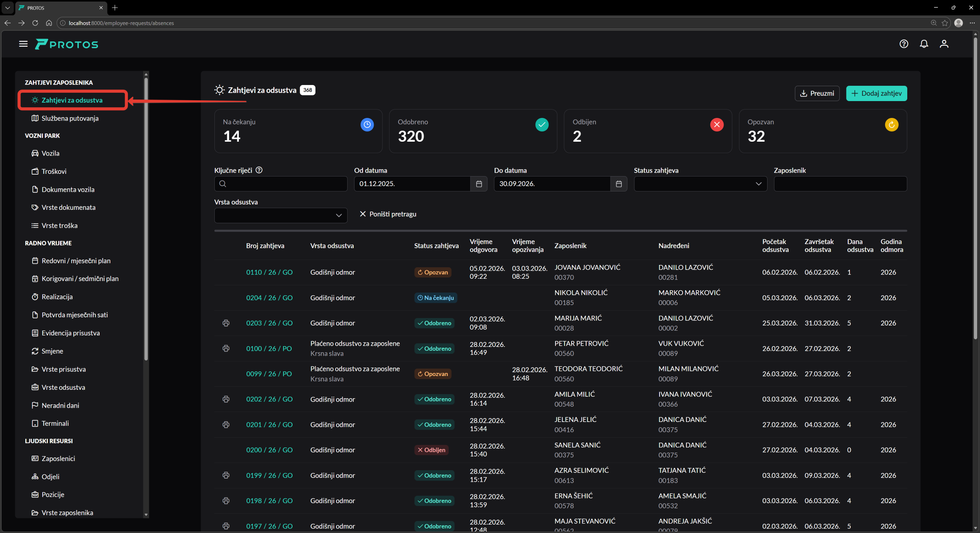Open Službena putovanja in sidebar
Viewport: 980px width, 533px height.
point(70,118)
